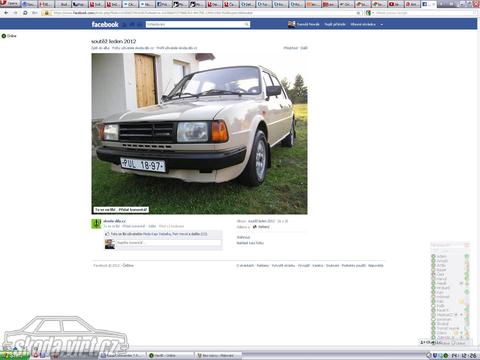
Task: Click the search magnifier icon in Facebook search box
Action: [x=247, y=24]
